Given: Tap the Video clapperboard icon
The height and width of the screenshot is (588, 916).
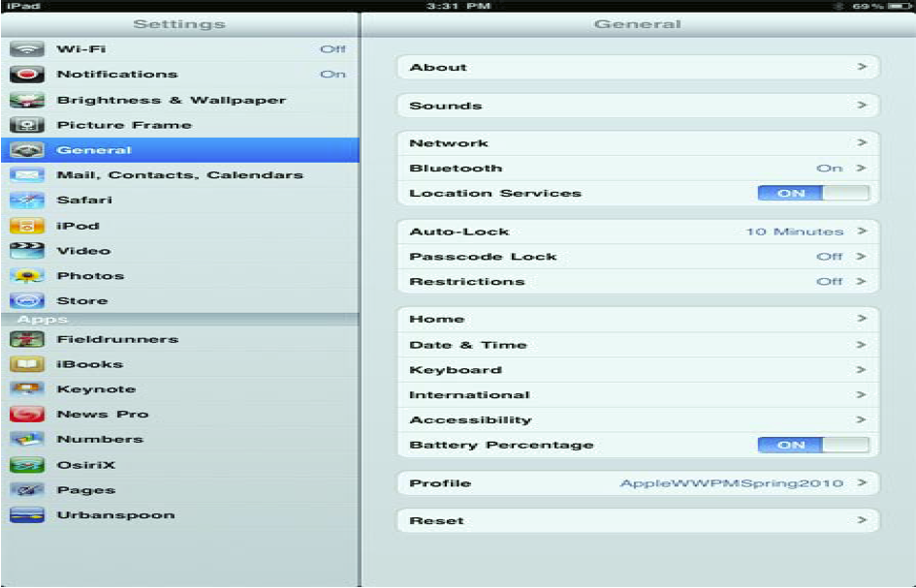Looking at the screenshot, I should [27, 251].
